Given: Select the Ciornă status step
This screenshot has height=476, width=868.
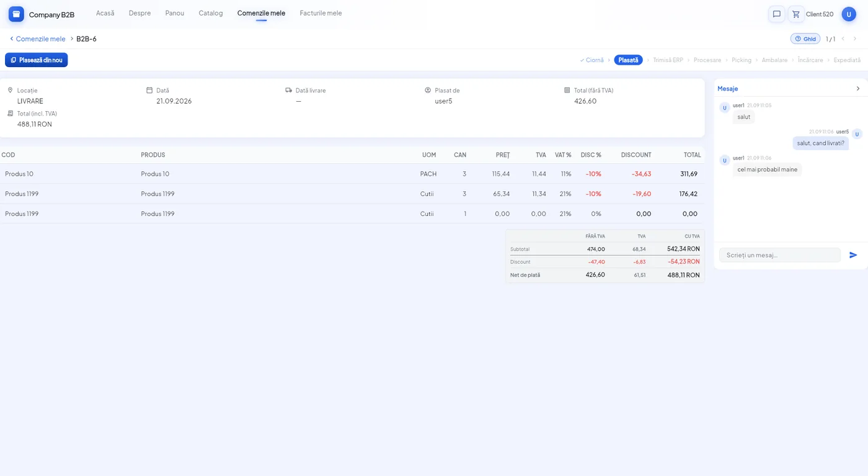Looking at the screenshot, I should click(x=591, y=60).
